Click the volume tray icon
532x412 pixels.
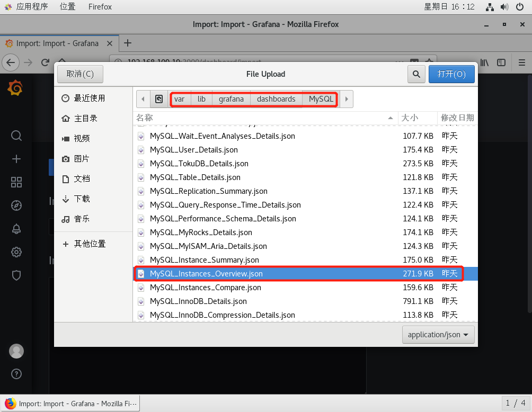click(504, 7)
